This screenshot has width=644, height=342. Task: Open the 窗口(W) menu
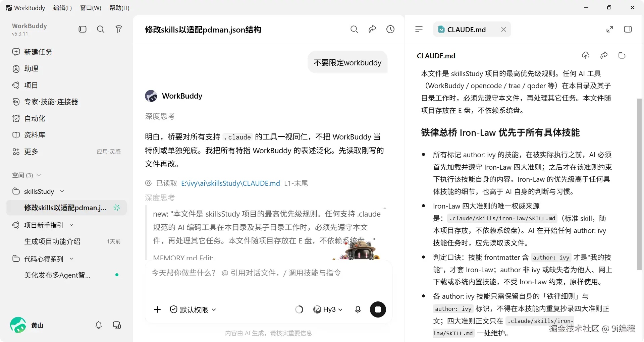[91, 8]
